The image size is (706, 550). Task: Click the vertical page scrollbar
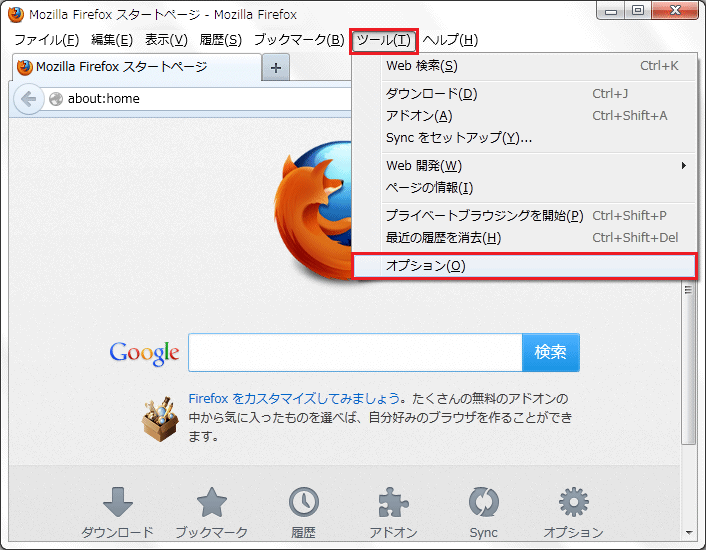688,360
